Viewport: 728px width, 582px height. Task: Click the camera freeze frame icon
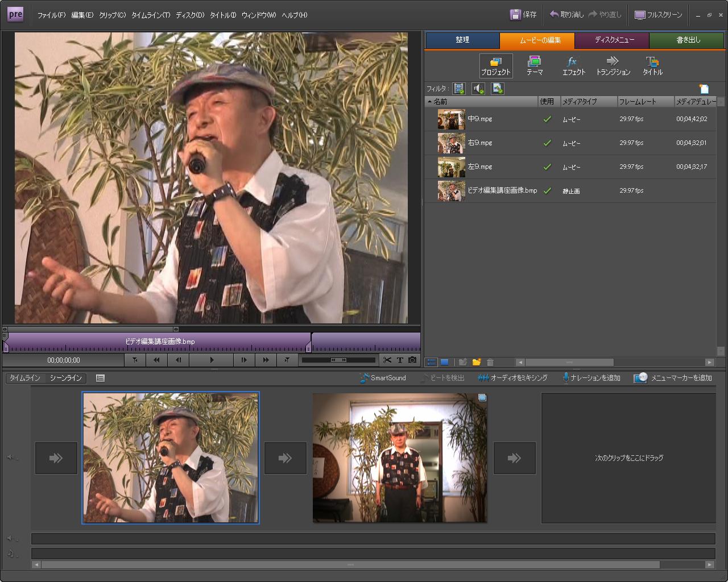[x=412, y=360]
